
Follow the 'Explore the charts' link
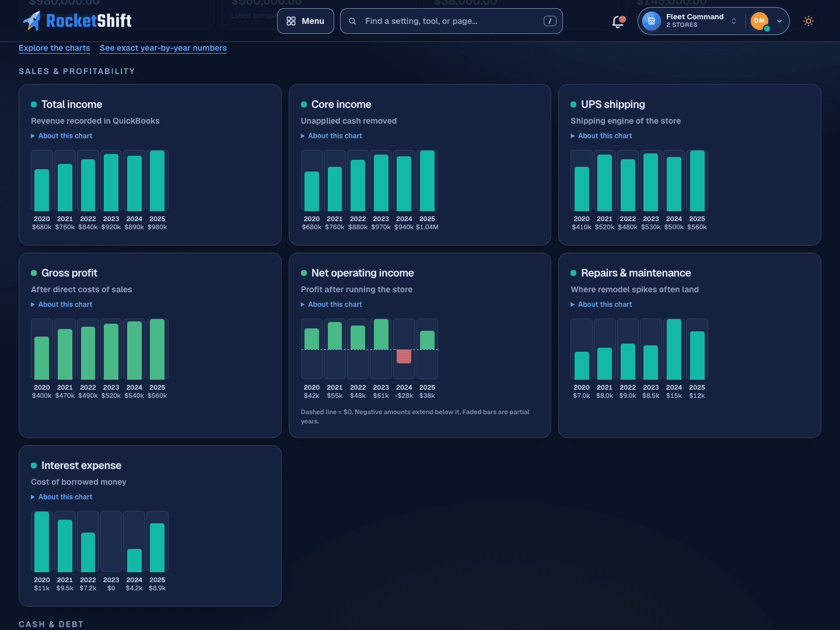coord(54,48)
